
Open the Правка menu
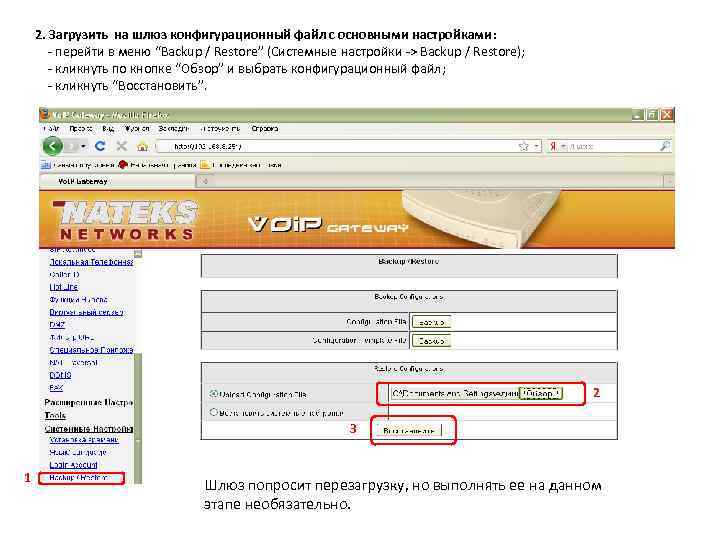pos(81,129)
